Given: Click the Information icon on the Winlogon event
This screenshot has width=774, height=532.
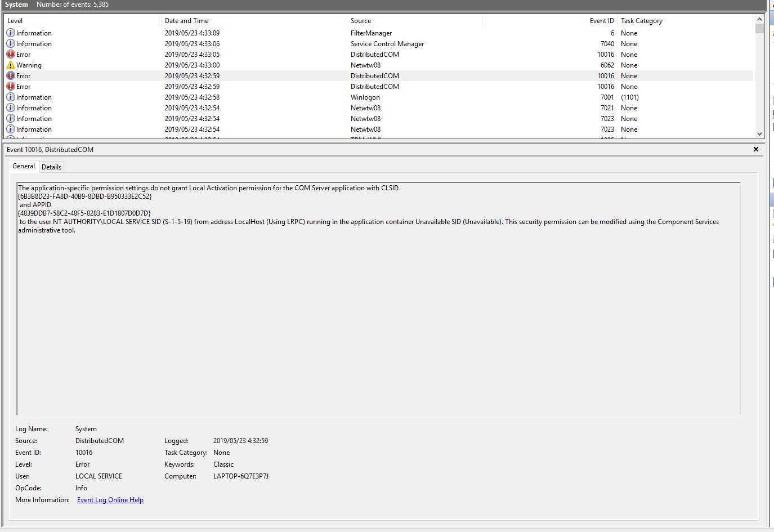Looking at the screenshot, I should pos(10,97).
